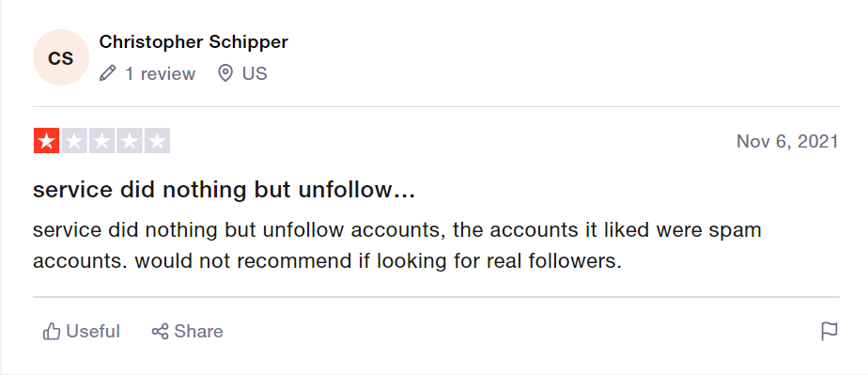This screenshot has width=868, height=375.
Task: Click the Nov 6, 2021 date
Action: (787, 142)
